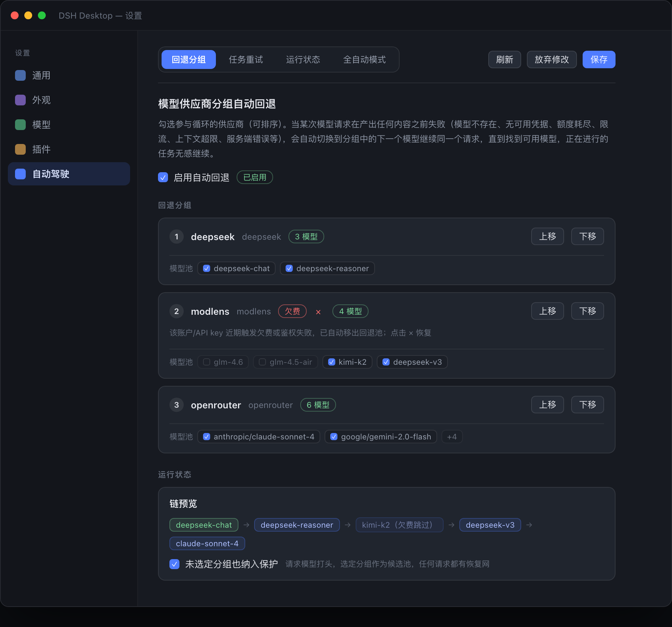The width and height of the screenshot is (672, 627).
Task: Switch to the 运行状态 tab
Action: tap(303, 59)
